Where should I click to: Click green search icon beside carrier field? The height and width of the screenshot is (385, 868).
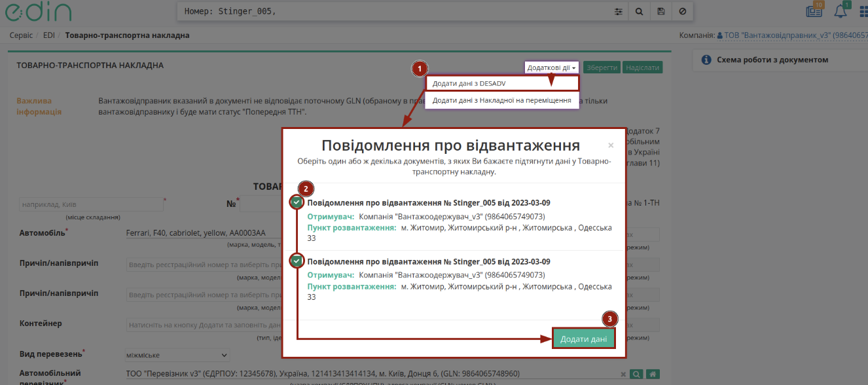[x=636, y=374]
